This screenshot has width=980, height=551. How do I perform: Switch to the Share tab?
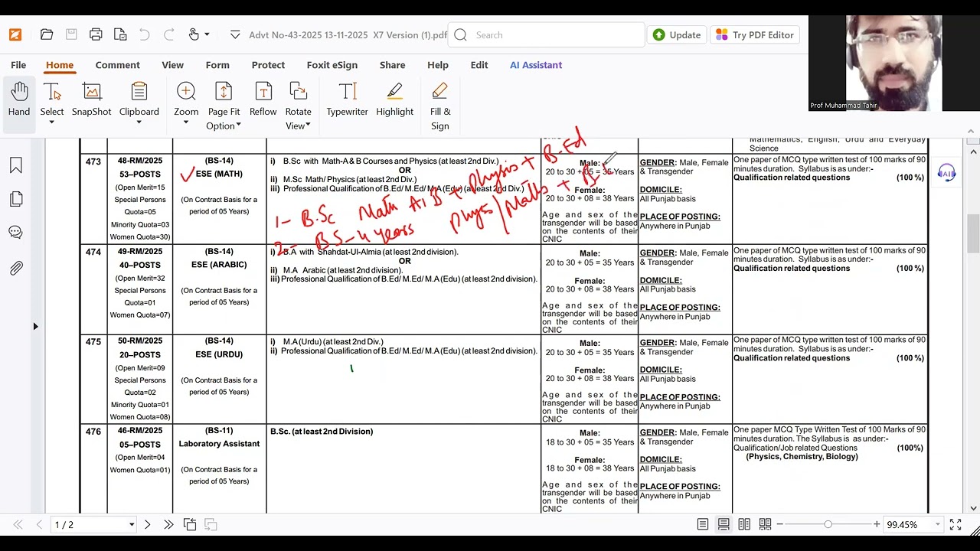393,65
